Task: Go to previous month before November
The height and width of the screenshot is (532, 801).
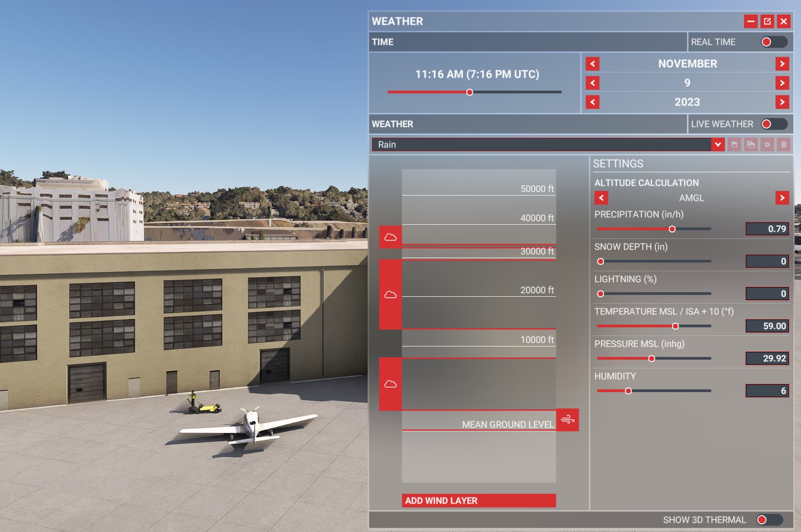Action: (x=593, y=64)
